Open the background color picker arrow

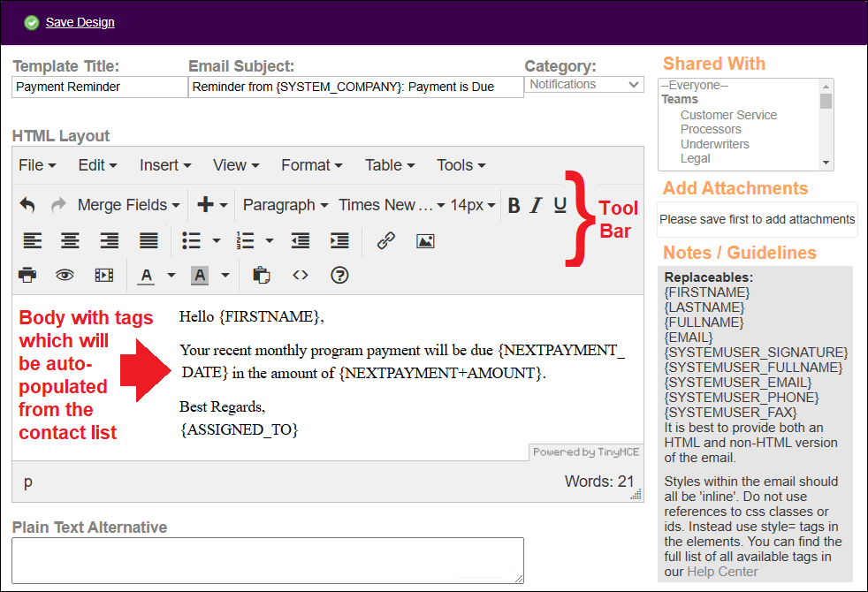coord(225,275)
